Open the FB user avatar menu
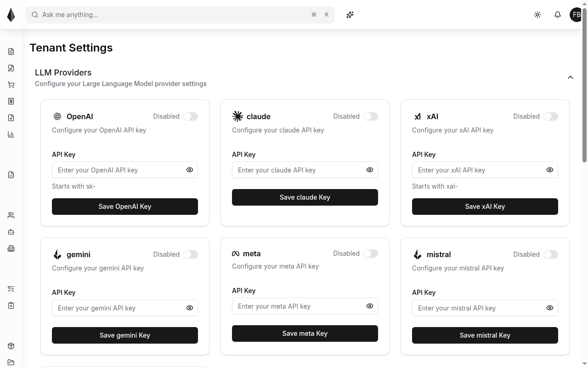 point(577,15)
